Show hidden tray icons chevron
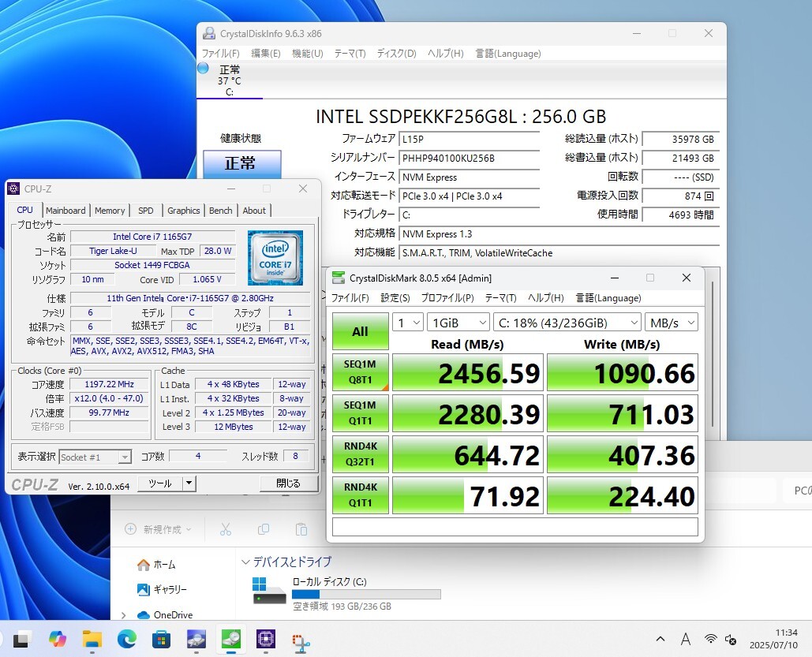Viewport: 812px width, 657px height. coord(660,640)
